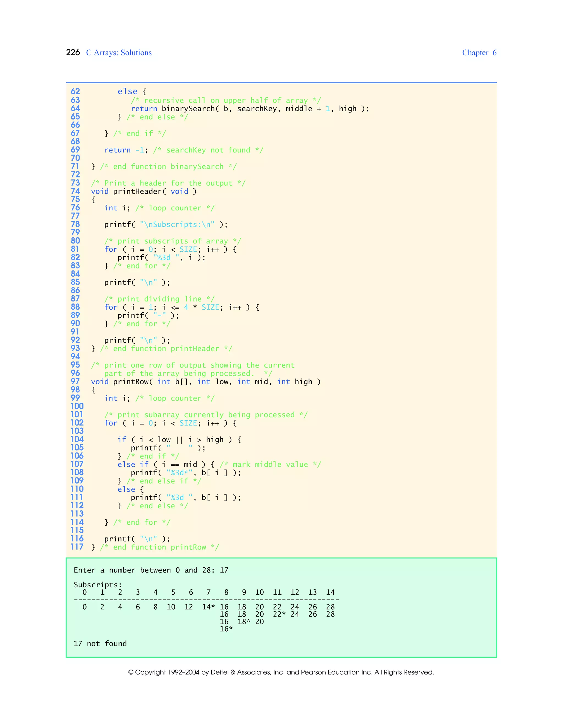This screenshot has height=728, width=563.
Task: Click the '16*' value in last output row
Action: click(226, 629)
